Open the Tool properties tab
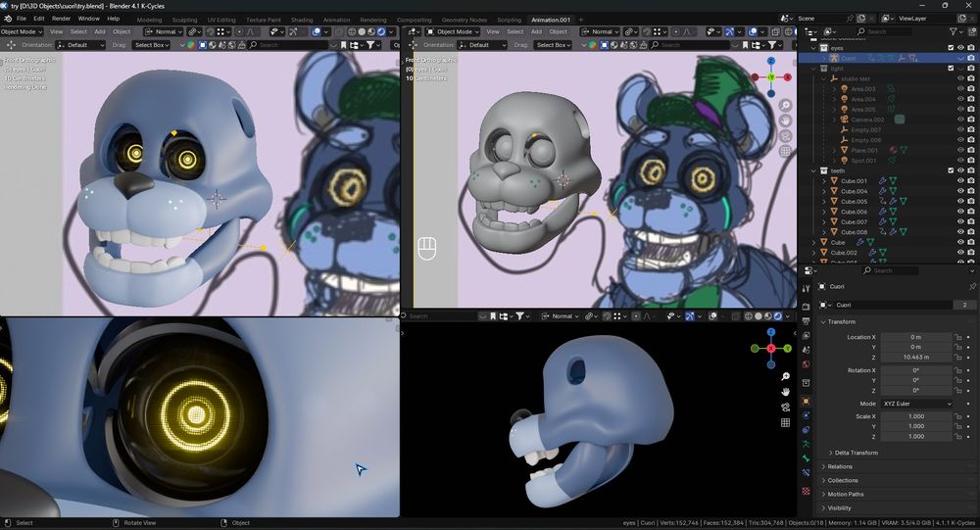 pos(807,289)
